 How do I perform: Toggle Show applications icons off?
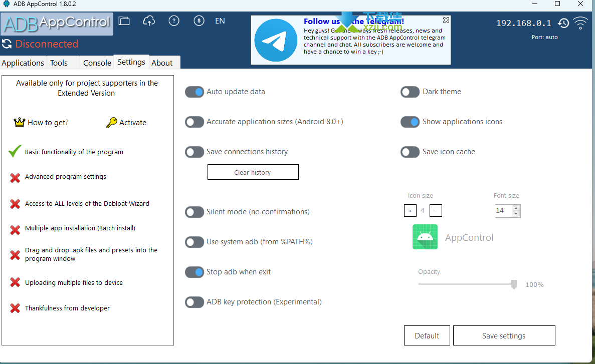(410, 122)
